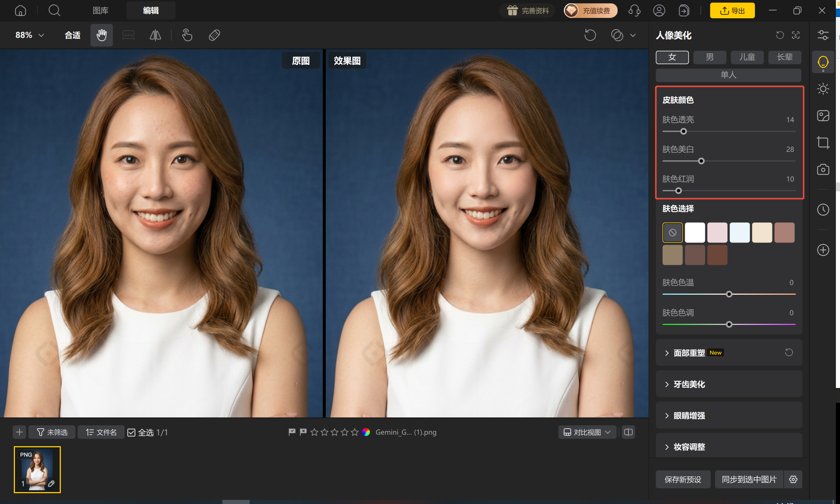Open the search magnifier icon
This screenshot has width=840, height=504.
click(54, 10)
